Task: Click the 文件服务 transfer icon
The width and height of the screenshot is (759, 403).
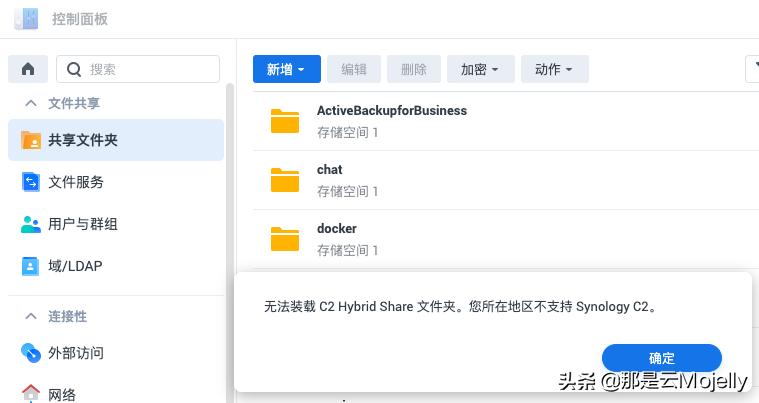Action: click(x=31, y=182)
